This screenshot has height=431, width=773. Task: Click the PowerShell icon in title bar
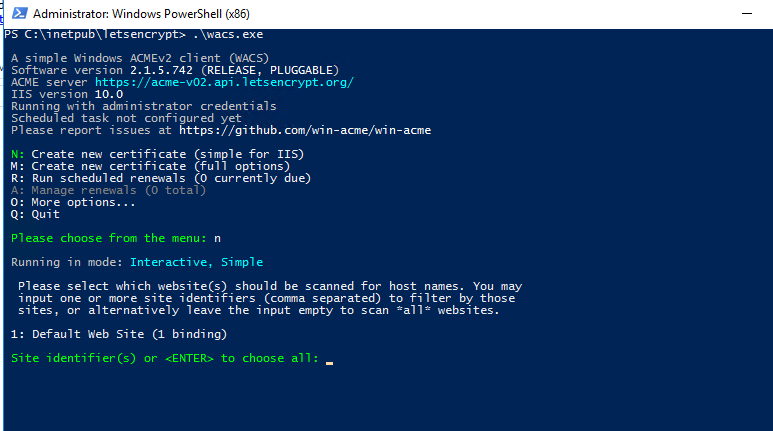coord(20,13)
